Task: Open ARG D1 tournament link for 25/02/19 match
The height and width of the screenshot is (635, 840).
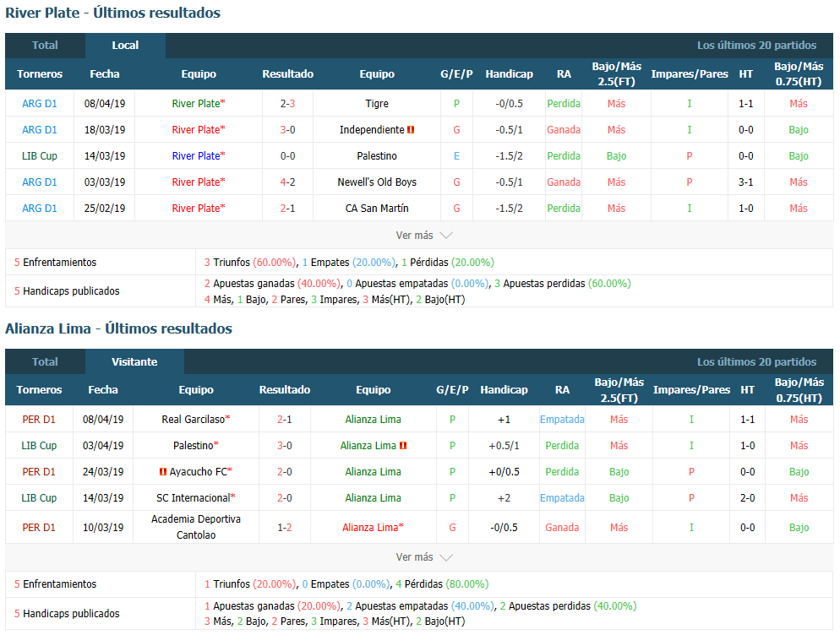Action: pos(40,209)
